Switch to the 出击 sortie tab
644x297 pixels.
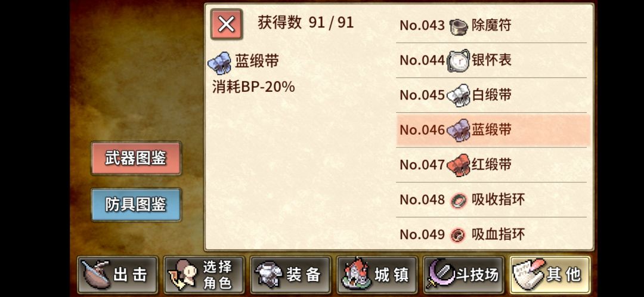tap(117, 275)
